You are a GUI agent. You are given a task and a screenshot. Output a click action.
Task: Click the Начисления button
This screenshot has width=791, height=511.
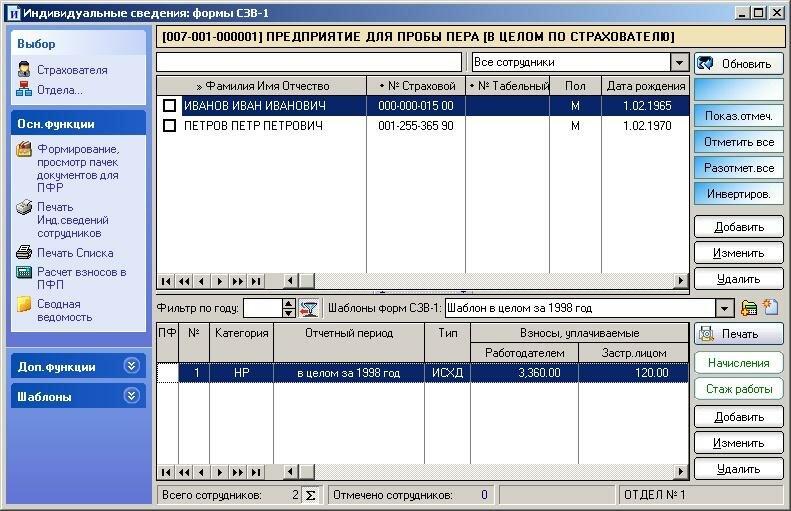(x=739, y=363)
